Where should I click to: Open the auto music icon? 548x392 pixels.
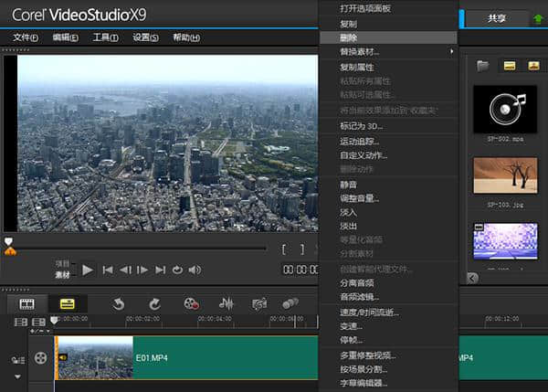click(259, 303)
